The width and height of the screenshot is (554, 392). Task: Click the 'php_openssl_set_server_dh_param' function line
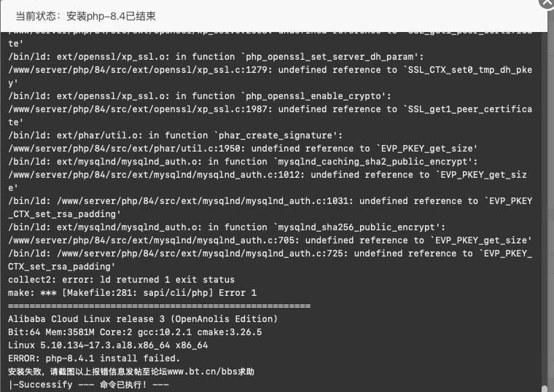(216, 57)
